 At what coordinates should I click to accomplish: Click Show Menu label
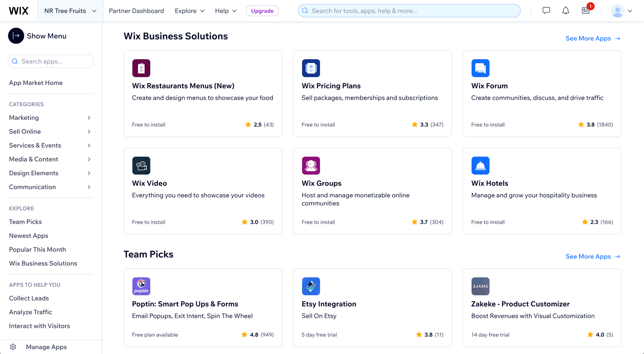click(46, 36)
